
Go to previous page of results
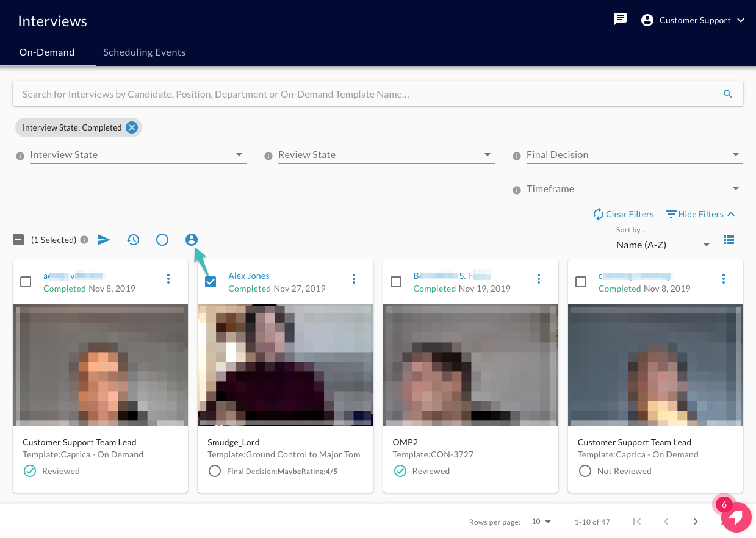(x=666, y=522)
